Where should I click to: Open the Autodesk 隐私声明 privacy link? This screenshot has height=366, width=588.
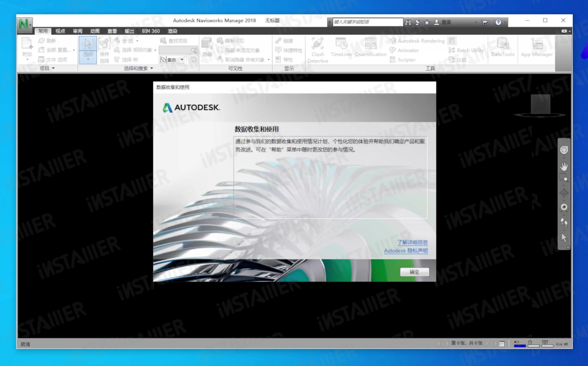[406, 251]
